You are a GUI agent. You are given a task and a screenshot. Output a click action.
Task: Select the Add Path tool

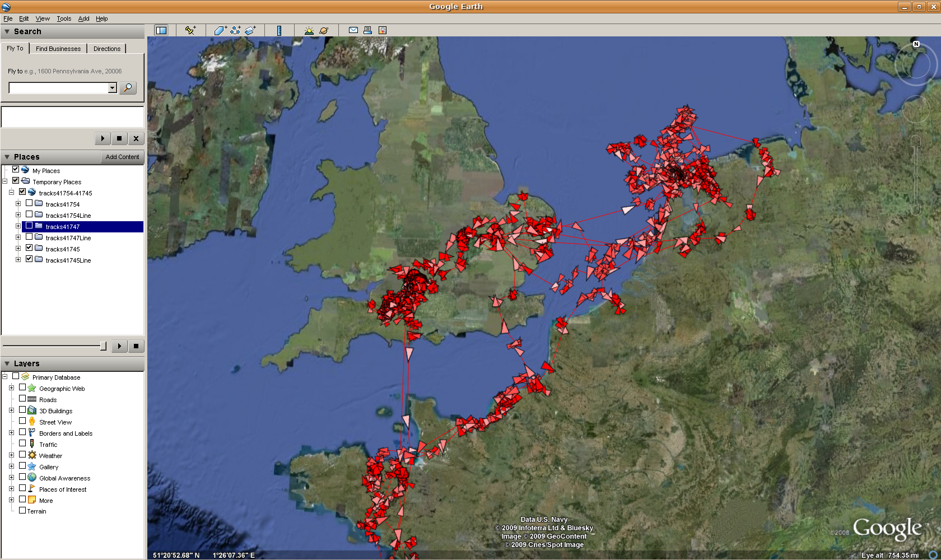(235, 30)
